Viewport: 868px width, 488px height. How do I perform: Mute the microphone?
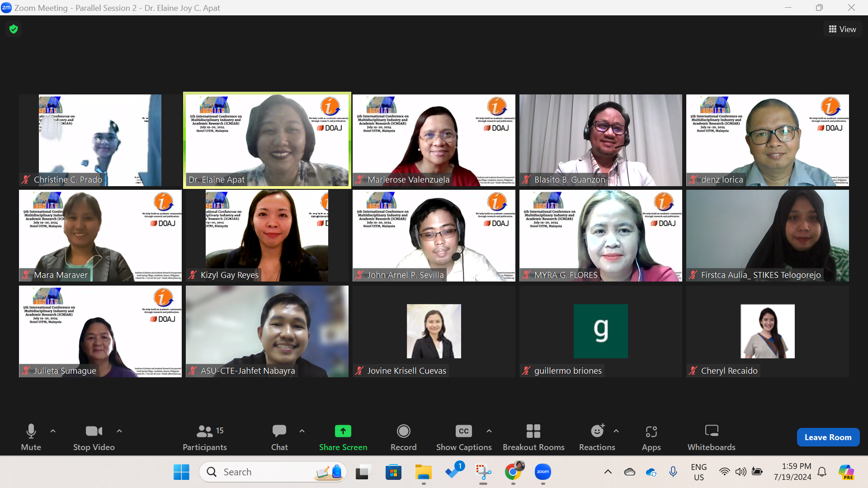pyautogui.click(x=31, y=431)
